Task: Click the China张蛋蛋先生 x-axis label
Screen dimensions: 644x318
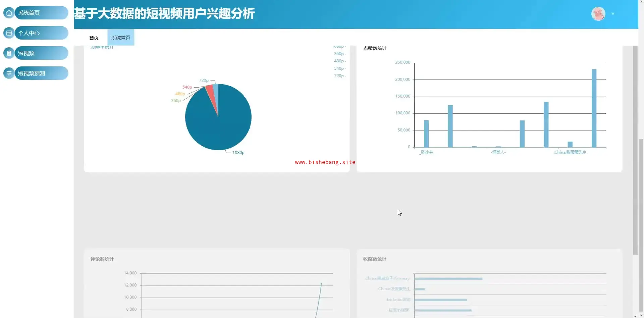Action: point(570,152)
